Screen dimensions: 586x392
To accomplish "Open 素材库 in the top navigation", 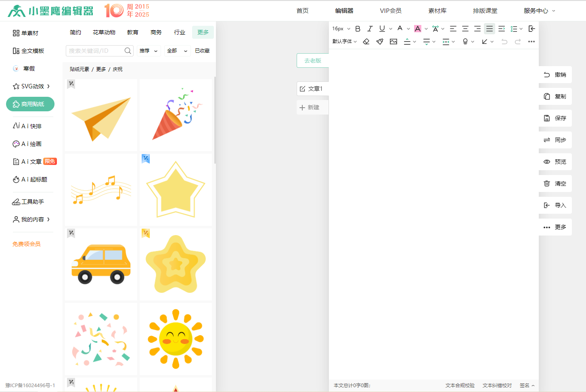I will (x=437, y=11).
